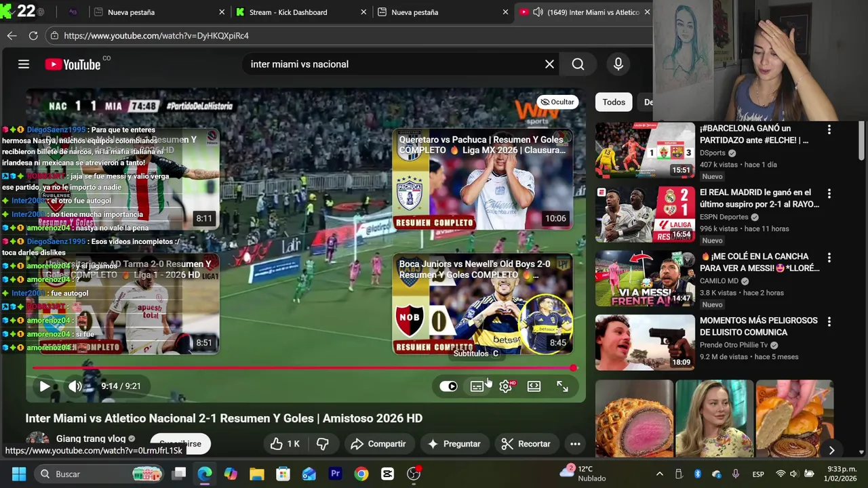Click the tray microphone icon
This screenshot has width=868, height=488.
736,474
